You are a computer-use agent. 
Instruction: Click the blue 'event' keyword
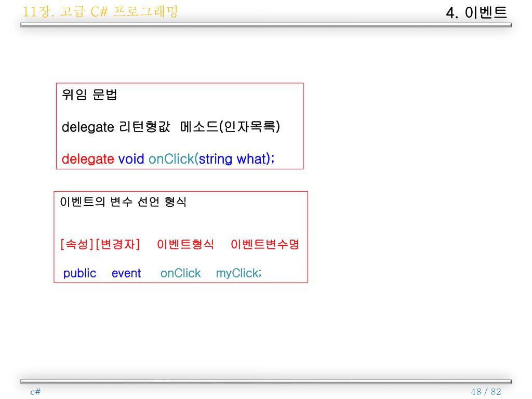pyautogui.click(x=126, y=273)
